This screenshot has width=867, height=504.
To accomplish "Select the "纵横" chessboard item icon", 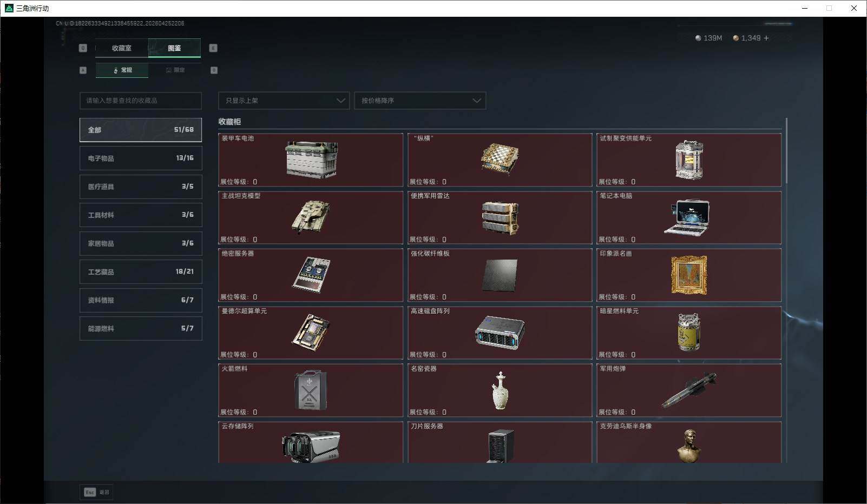I will click(x=500, y=159).
